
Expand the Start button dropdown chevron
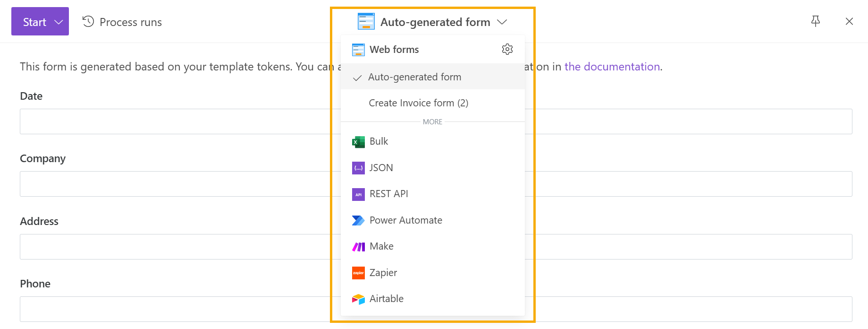59,22
